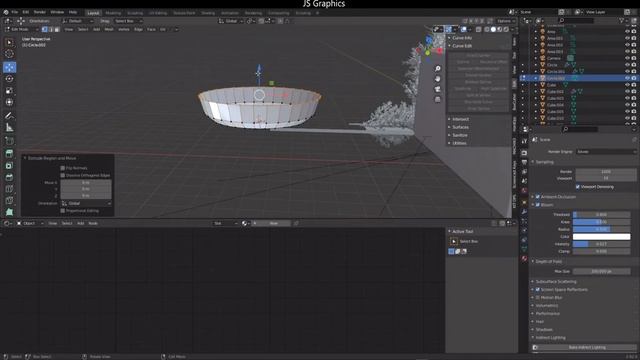Screen dimensions: 640x360
Task: Select the Rotate tool
Action: tap(9, 79)
